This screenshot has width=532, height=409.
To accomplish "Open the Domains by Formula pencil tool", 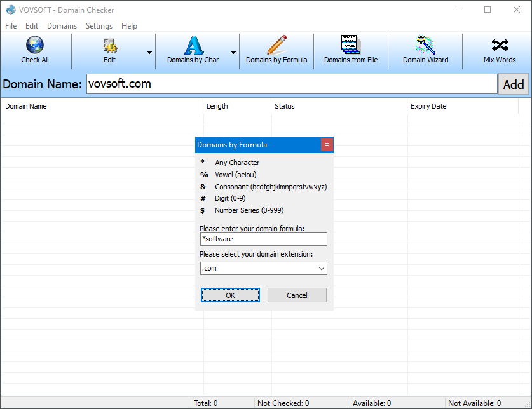I will tap(276, 50).
